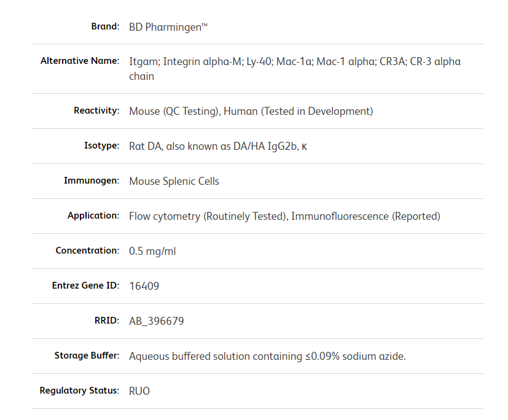Click the Reactivity label
Image resolution: width=508 pixels, height=420 pixels.
pos(96,111)
